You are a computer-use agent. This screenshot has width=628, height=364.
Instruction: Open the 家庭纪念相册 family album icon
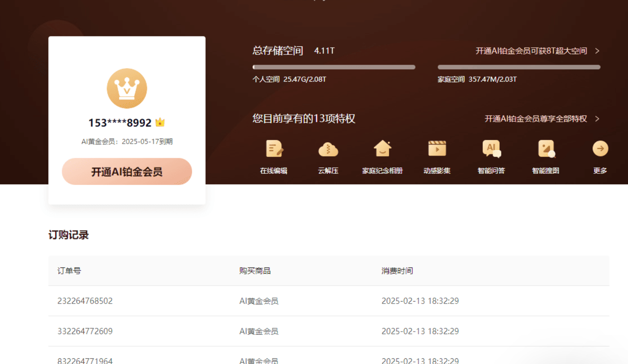(x=382, y=149)
